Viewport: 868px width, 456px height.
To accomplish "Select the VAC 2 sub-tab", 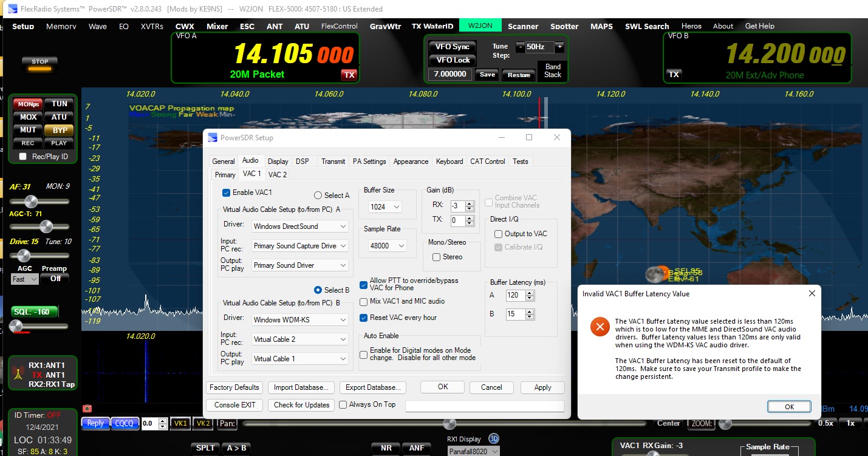I will (x=278, y=175).
